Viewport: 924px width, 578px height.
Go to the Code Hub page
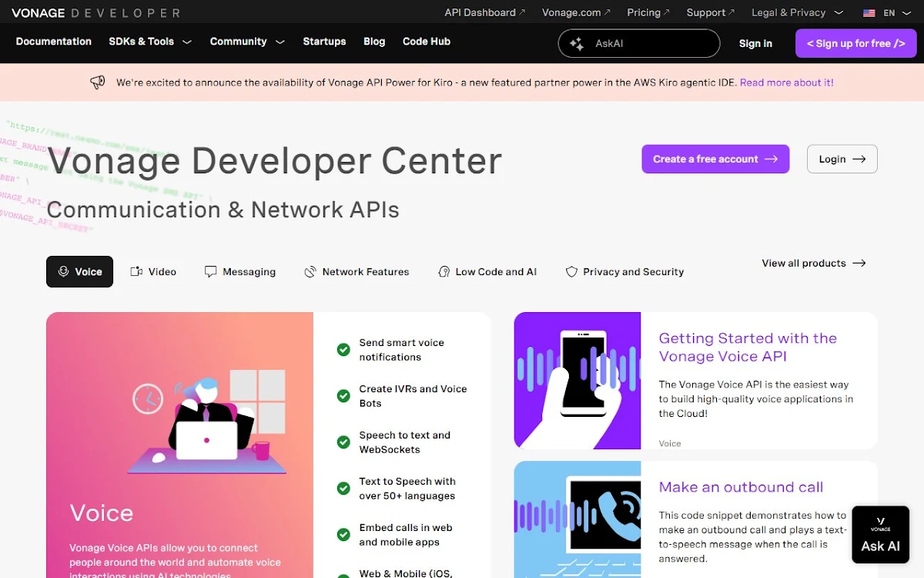(x=427, y=42)
